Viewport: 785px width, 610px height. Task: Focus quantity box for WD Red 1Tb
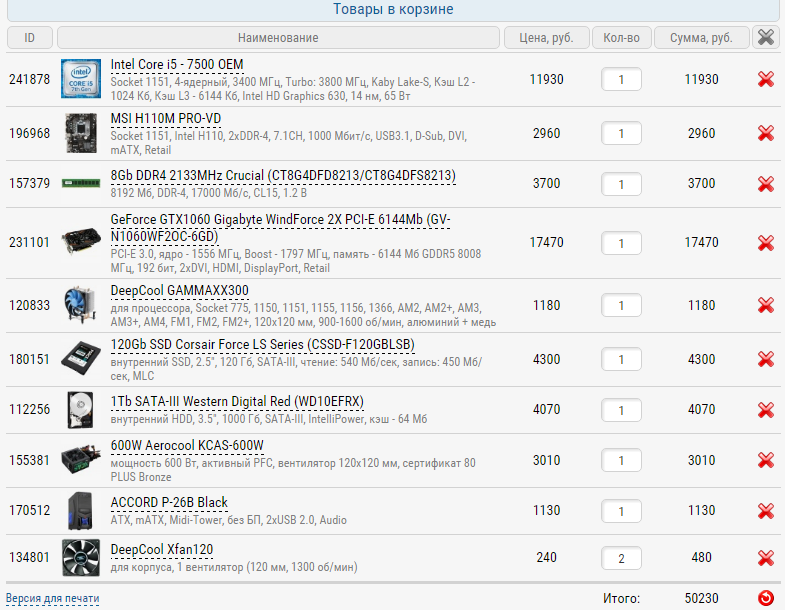click(621, 410)
